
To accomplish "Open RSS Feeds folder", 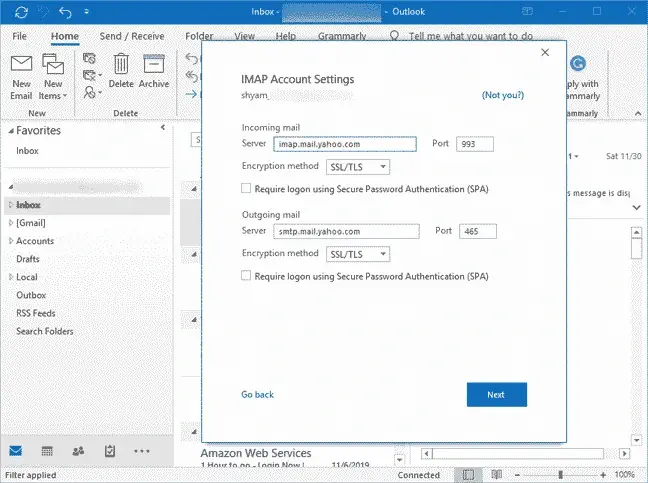I will point(36,313).
